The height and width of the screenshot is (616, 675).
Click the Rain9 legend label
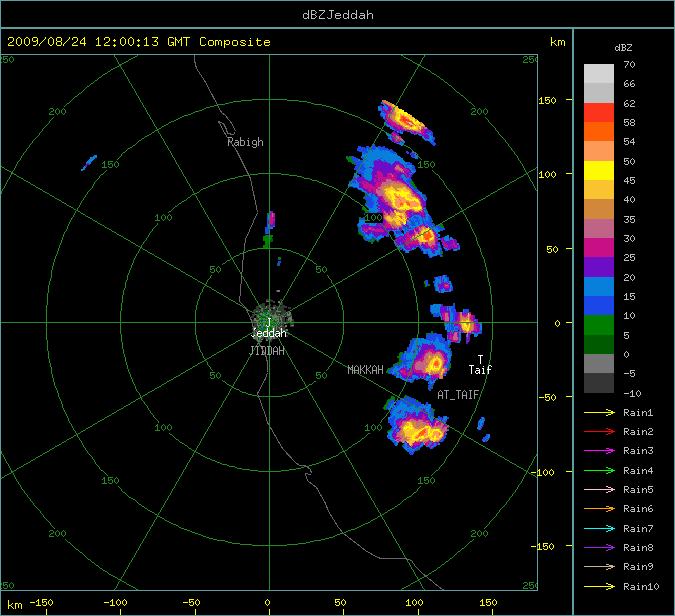click(x=637, y=567)
